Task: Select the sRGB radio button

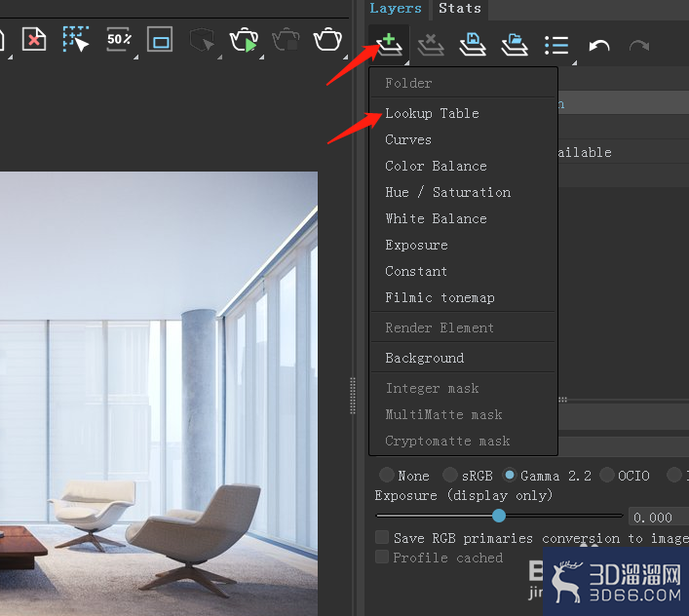Action: point(450,475)
